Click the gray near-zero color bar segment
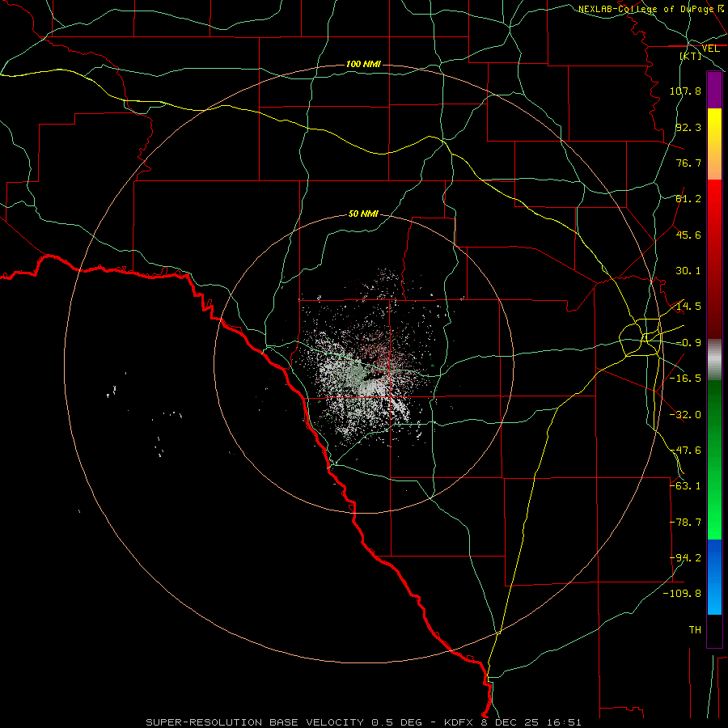The height and width of the screenshot is (728, 728). pos(714,360)
